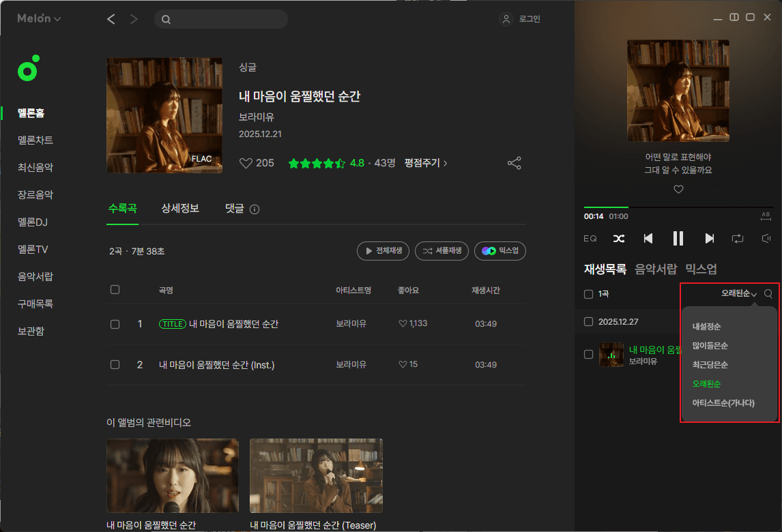
Task: Share the album via the share icon
Action: (x=514, y=163)
